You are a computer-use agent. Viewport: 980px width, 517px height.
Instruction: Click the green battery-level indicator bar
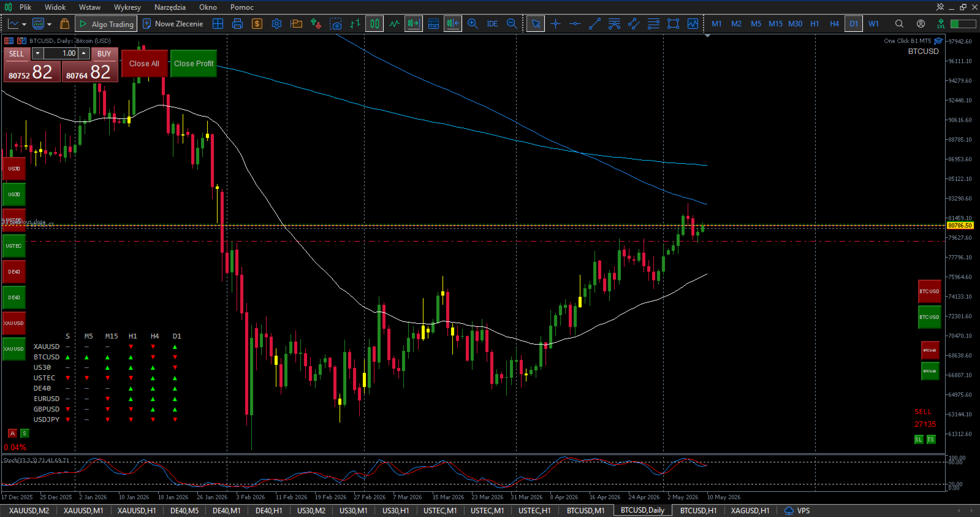pos(963,24)
